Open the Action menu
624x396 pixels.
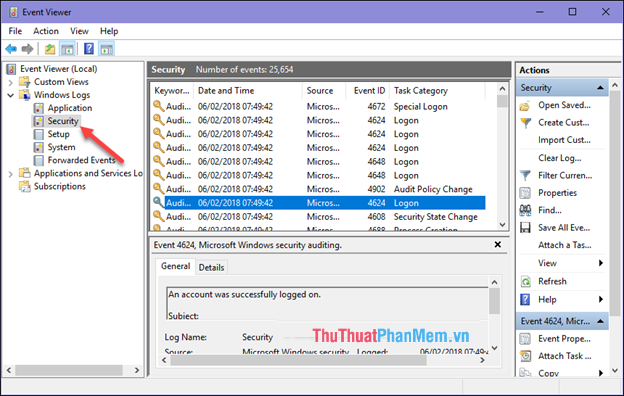tap(46, 31)
